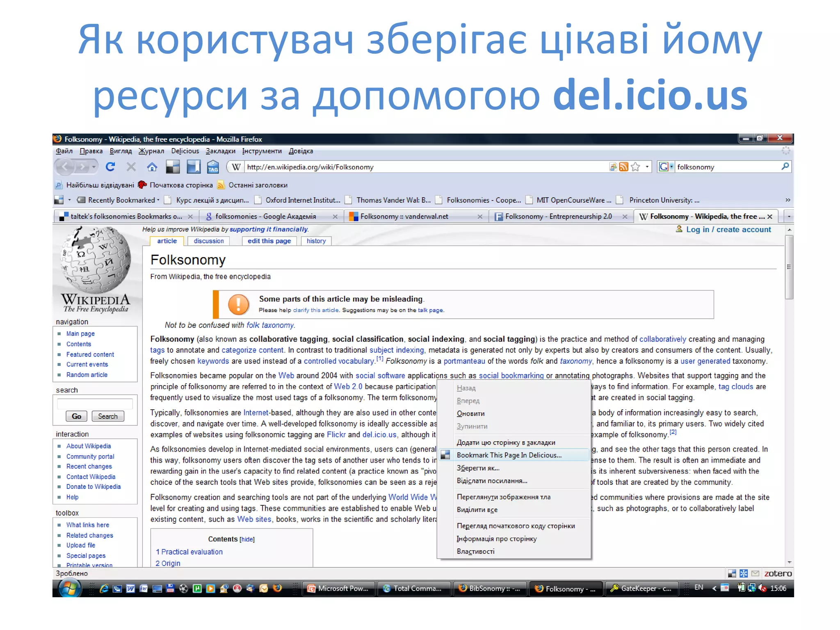Viewport: 840px width, 630px height.
Task: Switch to taltek's folksonomies Bookmarks tab
Action: (x=126, y=216)
